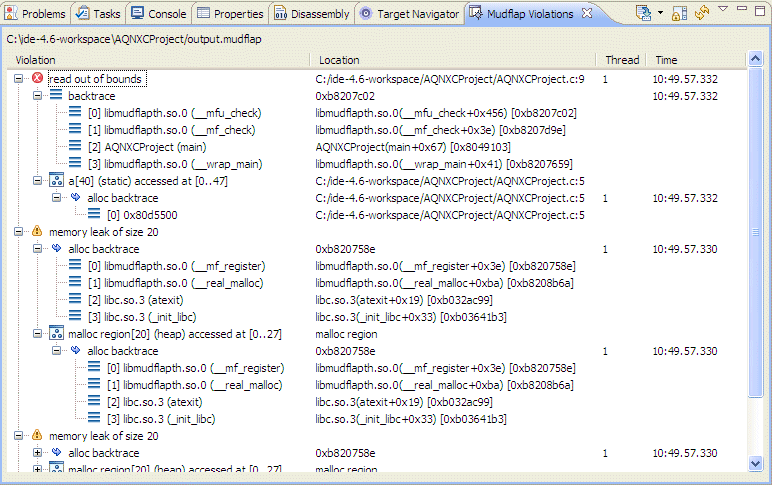Collapse the 'a[40] (static) accessed' node
The width and height of the screenshot is (772, 485).
(38, 181)
